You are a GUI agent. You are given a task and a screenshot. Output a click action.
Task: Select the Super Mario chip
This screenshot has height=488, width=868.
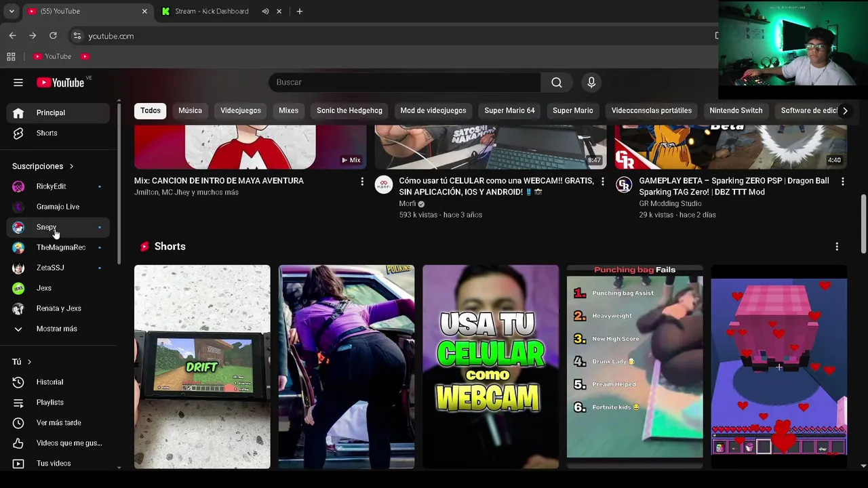[x=572, y=110]
